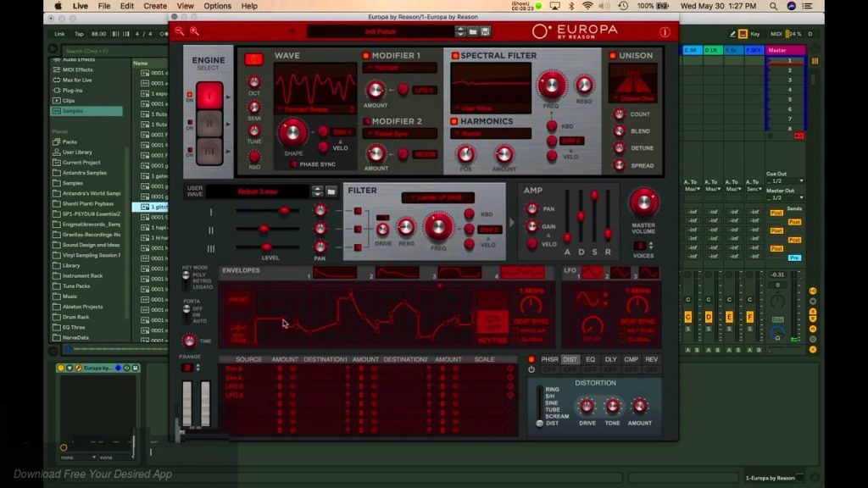Select Engine I button
The width and height of the screenshot is (868, 488).
(209, 97)
